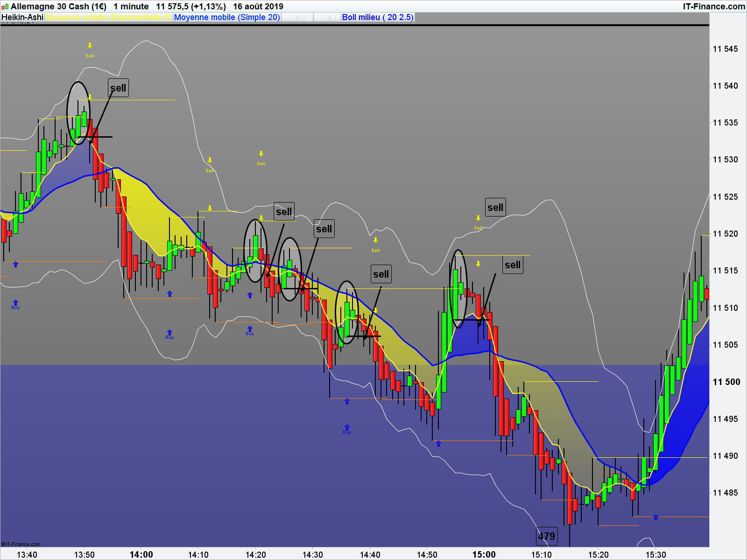Click the 11 490 price axis label
This screenshot has width=747, height=560.
(726, 456)
